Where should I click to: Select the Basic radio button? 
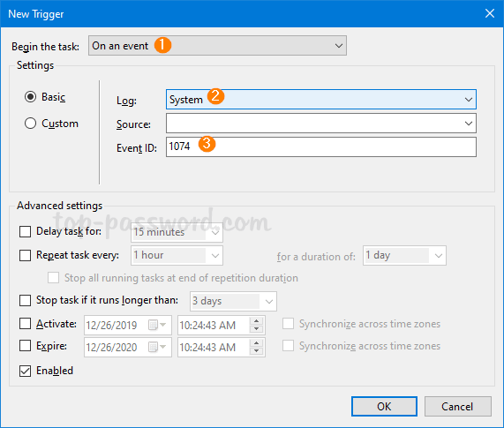30,96
